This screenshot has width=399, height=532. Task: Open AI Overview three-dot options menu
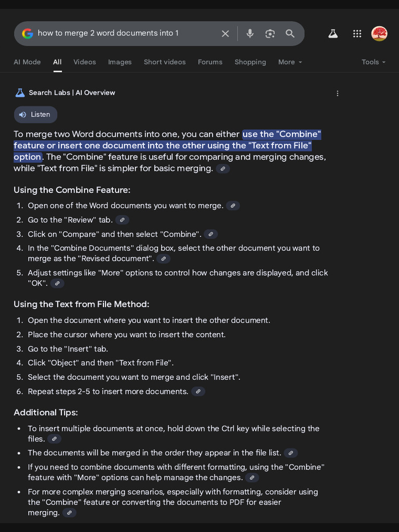click(x=338, y=94)
